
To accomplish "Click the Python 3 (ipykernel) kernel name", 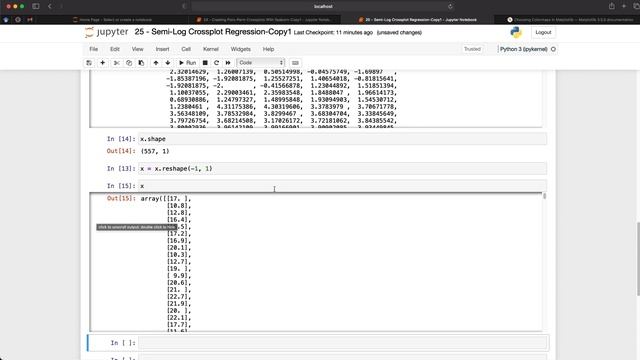I will tap(524, 49).
